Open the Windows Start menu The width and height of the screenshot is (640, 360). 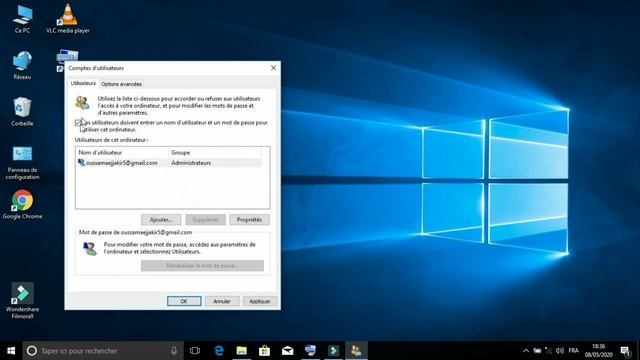[11, 351]
